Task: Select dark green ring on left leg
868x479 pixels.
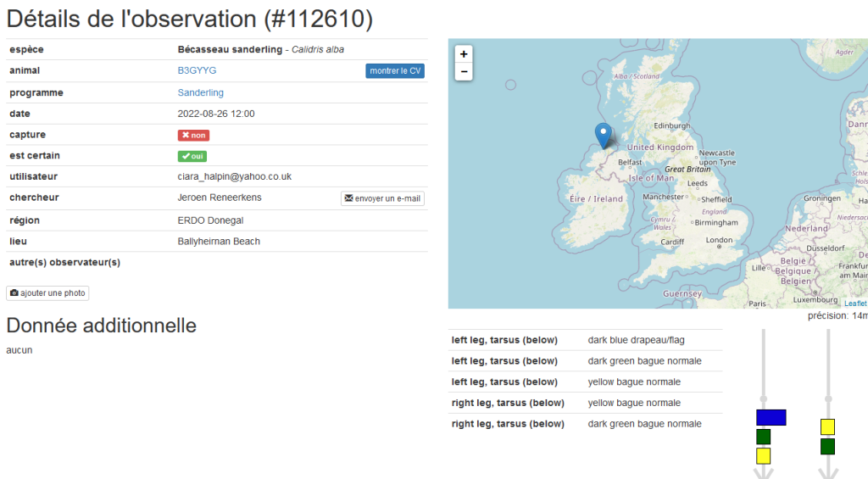Action: point(763,437)
